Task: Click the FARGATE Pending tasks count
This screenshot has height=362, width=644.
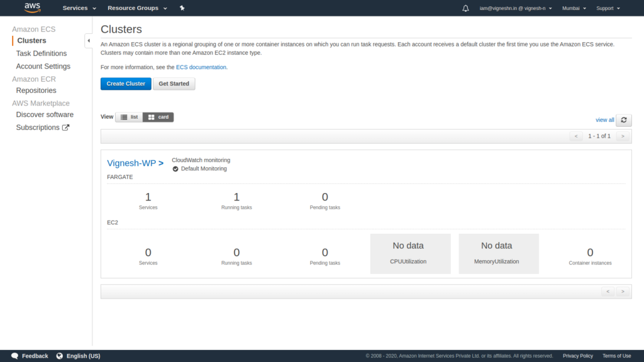Action: (x=325, y=197)
